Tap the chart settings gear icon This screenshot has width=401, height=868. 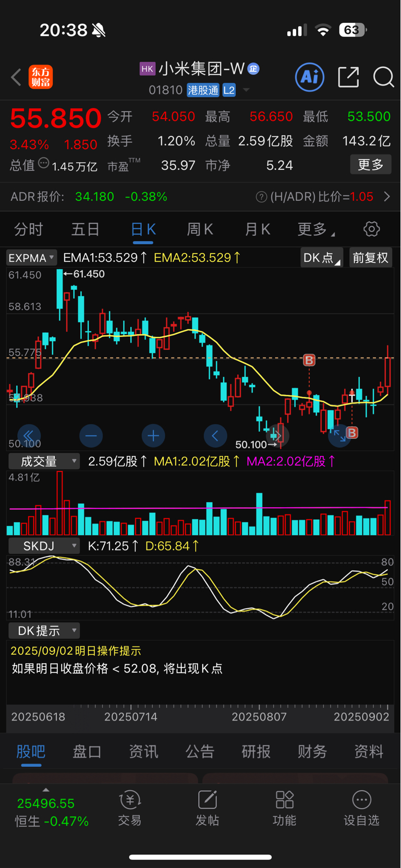click(371, 229)
